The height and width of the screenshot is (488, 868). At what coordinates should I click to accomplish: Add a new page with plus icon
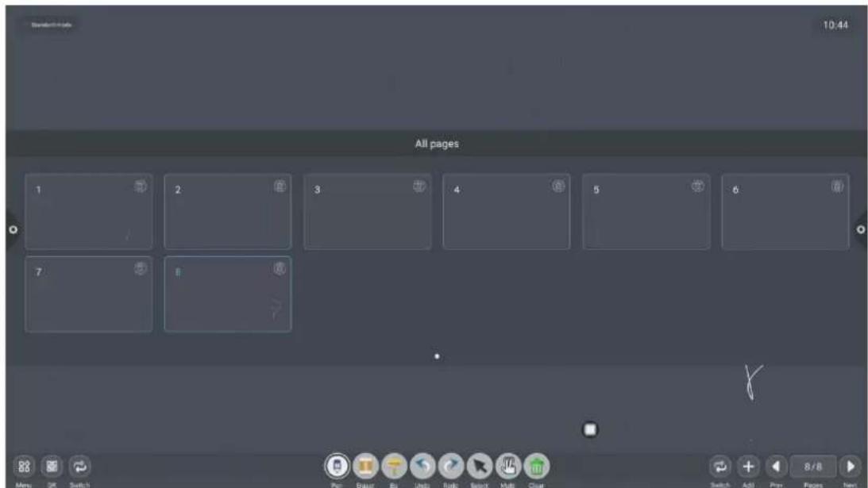748,467
